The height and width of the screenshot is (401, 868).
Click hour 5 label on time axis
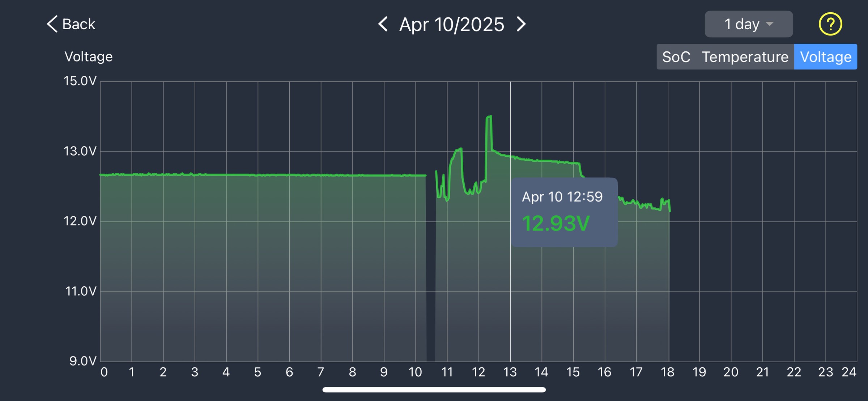click(258, 372)
